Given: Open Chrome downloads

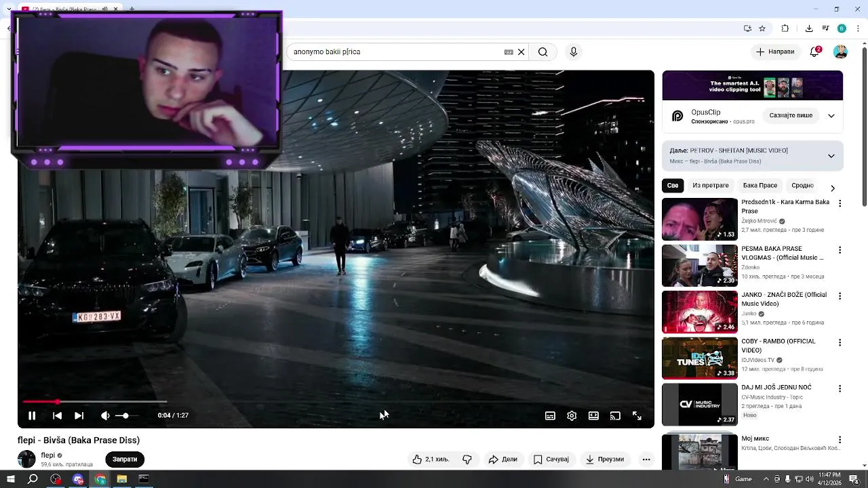Looking at the screenshot, I should (809, 28).
